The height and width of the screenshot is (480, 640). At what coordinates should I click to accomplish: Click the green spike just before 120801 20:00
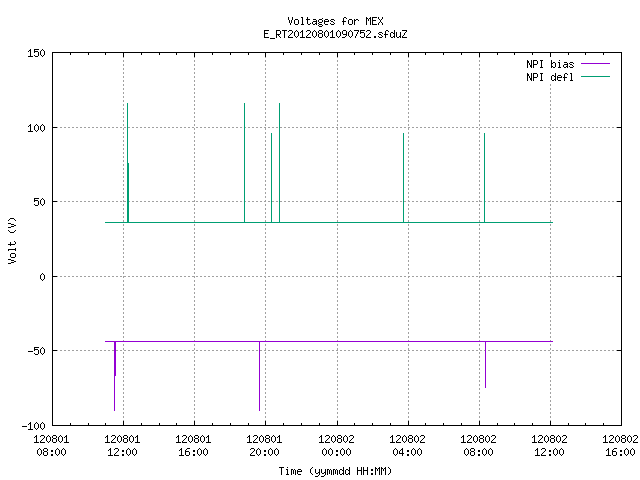point(244,163)
